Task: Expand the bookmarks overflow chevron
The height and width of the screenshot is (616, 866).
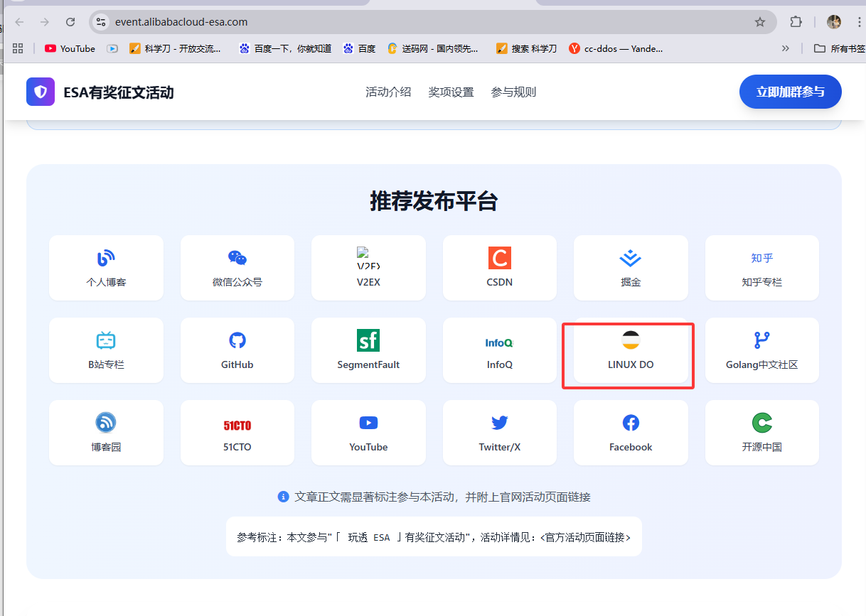Action: point(785,48)
